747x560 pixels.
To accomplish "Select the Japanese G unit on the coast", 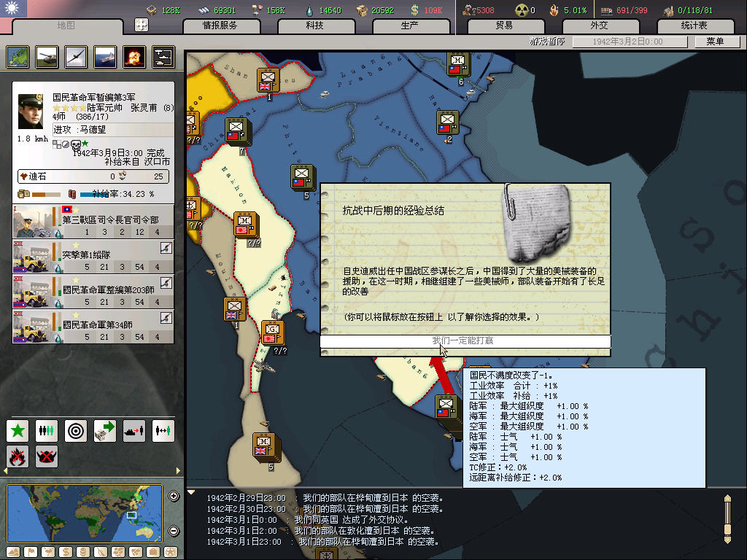I will tap(273, 332).
